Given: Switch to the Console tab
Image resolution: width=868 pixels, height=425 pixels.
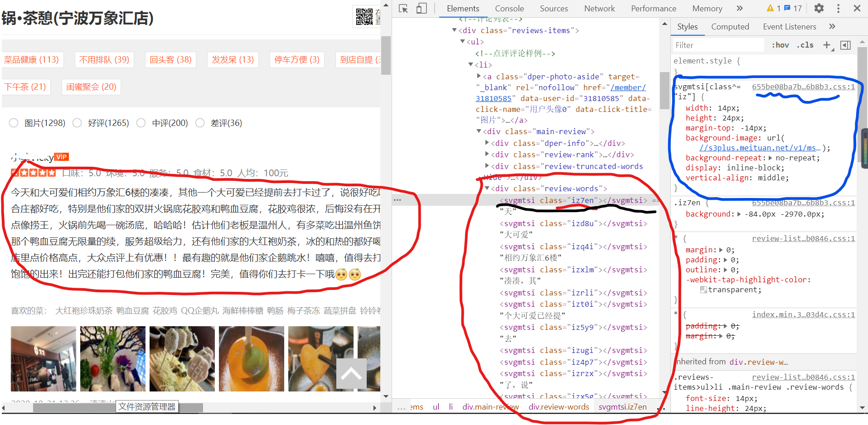Looking at the screenshot, I should 509,8.
